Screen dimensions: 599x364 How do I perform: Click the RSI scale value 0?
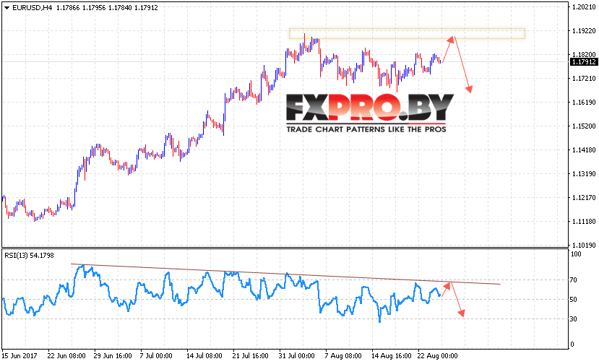572,344
